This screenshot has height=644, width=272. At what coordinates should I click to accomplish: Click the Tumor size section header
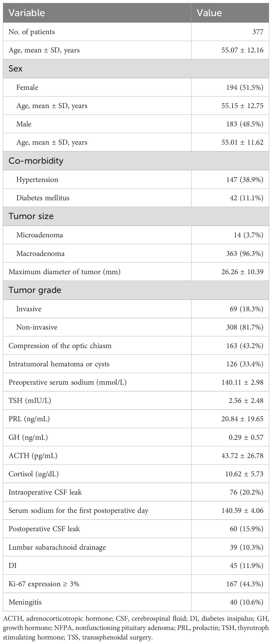[31, 216]
